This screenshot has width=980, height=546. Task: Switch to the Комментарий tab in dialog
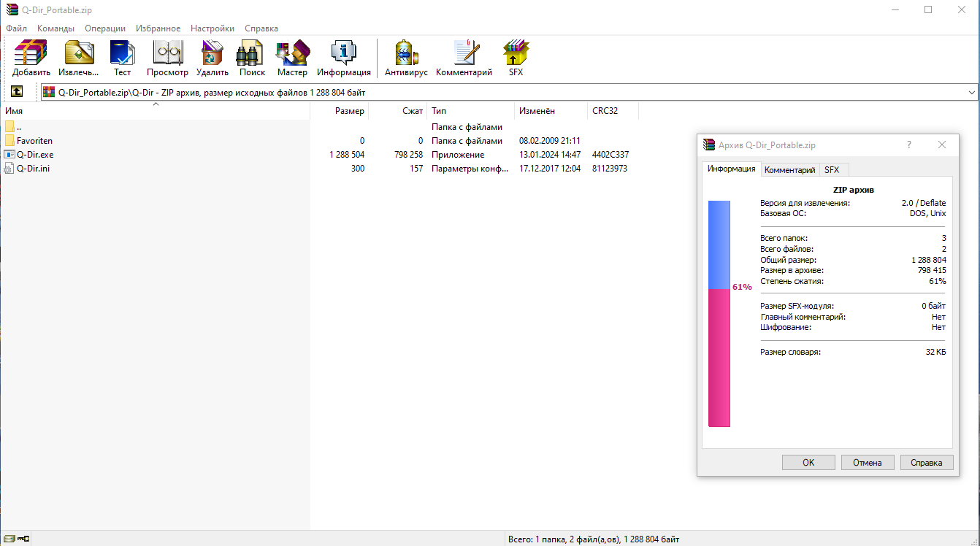pos(789,170)
